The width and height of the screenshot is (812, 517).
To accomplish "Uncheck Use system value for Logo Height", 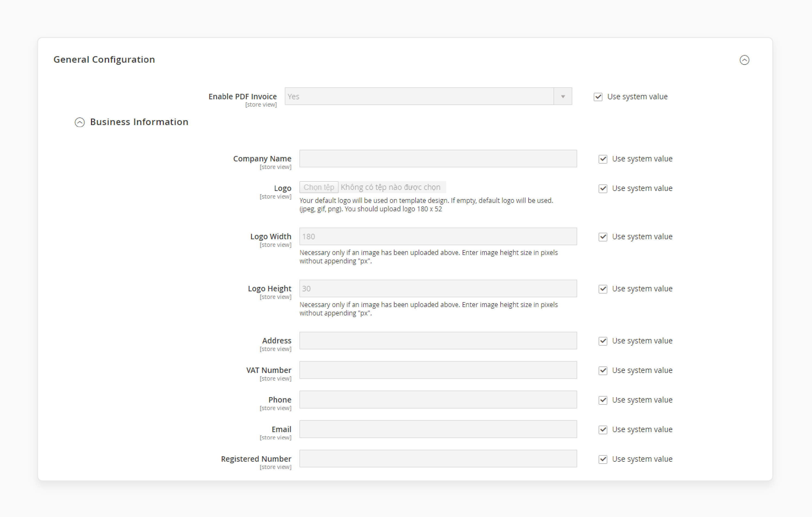I will coord(603,289).
